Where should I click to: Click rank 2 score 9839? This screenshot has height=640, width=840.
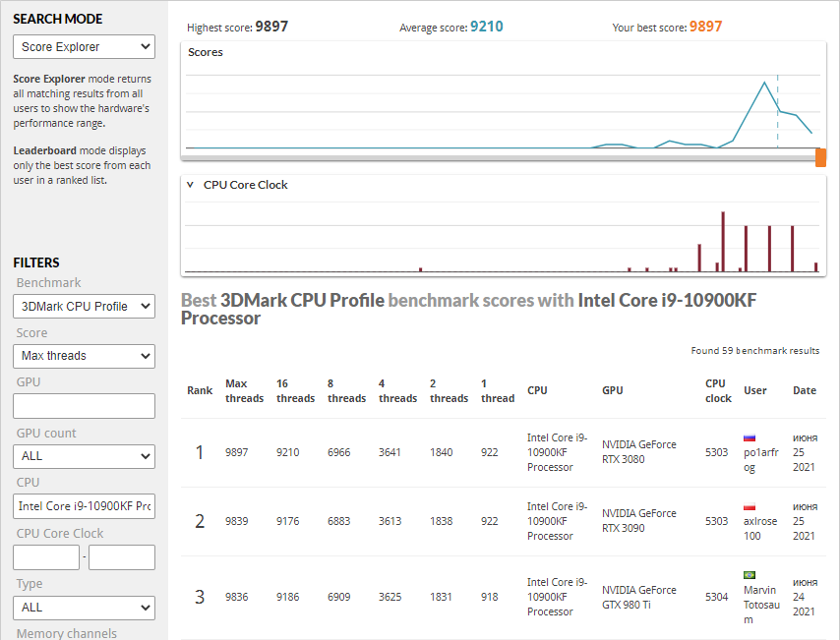pos(236,521)
